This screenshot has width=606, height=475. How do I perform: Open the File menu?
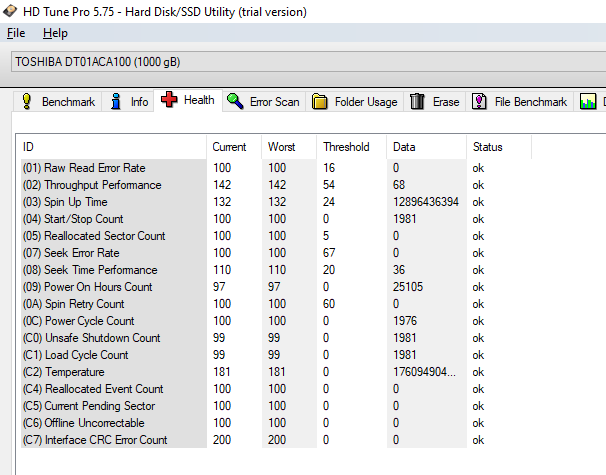16,33
